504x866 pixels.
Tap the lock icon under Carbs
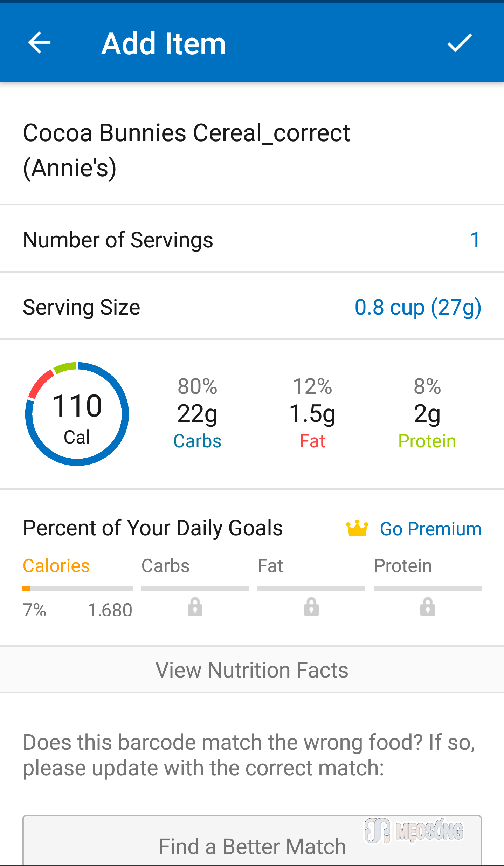click(195, 607)
